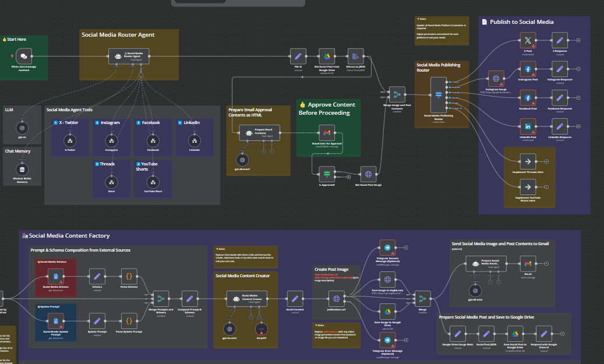This screenshot has width=604, height=364.
Task: Click plus connector after Implement Threads Here
Action: pyautogui.click(x=546, y=162)
